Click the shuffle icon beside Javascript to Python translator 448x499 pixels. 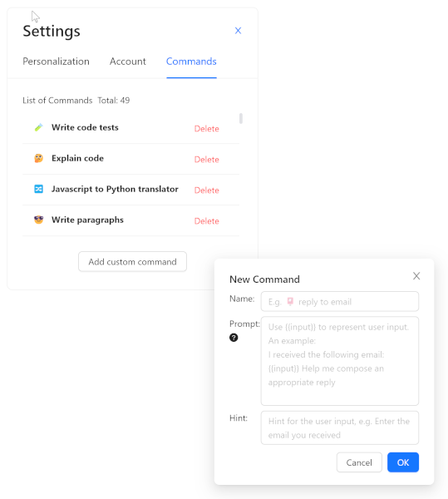pyautogui.click(x=38, y=189)
